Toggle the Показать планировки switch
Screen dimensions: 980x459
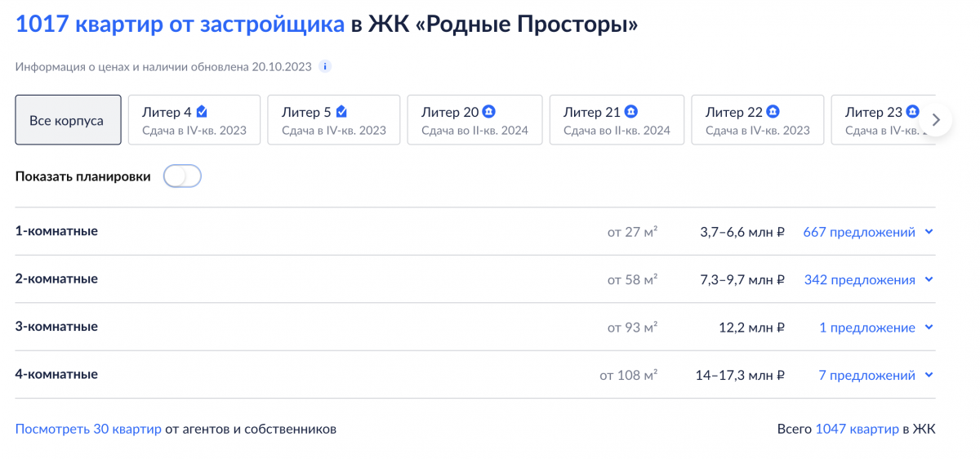click(182, 176)
